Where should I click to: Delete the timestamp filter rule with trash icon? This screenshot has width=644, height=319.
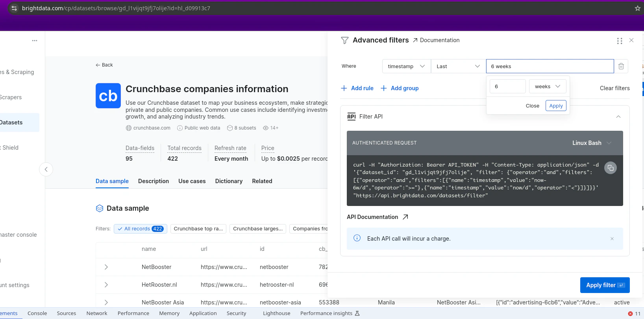click(x=621, y=66)
